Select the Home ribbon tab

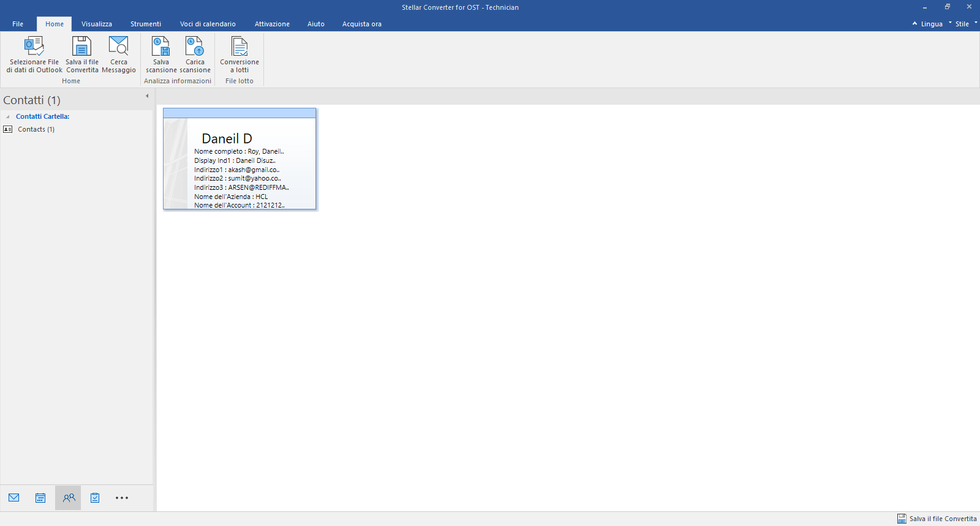pos(55,24)
